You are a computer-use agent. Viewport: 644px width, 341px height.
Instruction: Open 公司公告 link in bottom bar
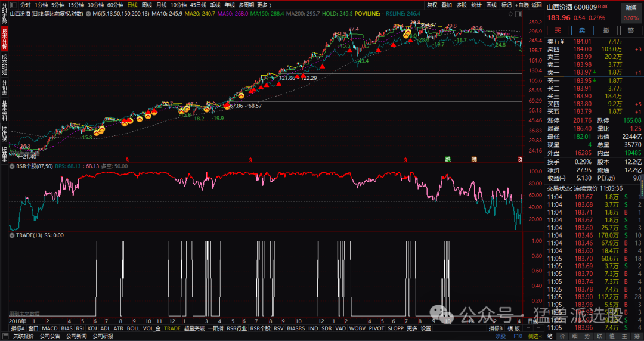coord(50,336)
